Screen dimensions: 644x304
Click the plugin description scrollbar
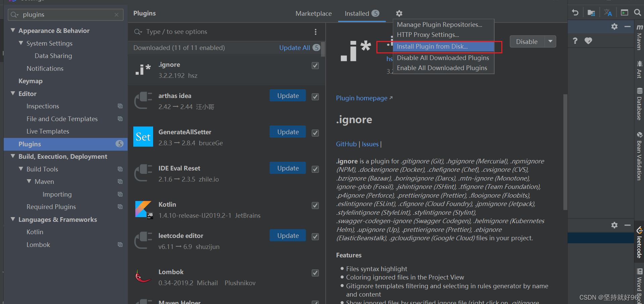pos(565,152)
